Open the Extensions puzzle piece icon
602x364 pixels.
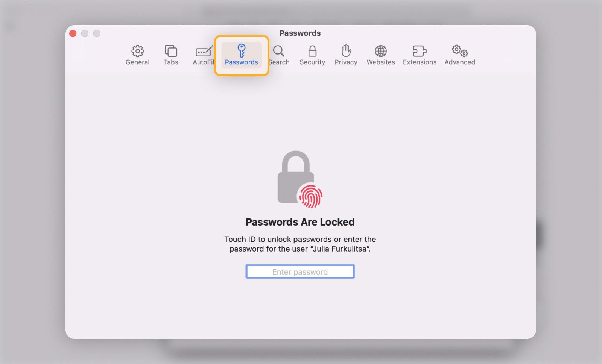click(x=420, y=51)
